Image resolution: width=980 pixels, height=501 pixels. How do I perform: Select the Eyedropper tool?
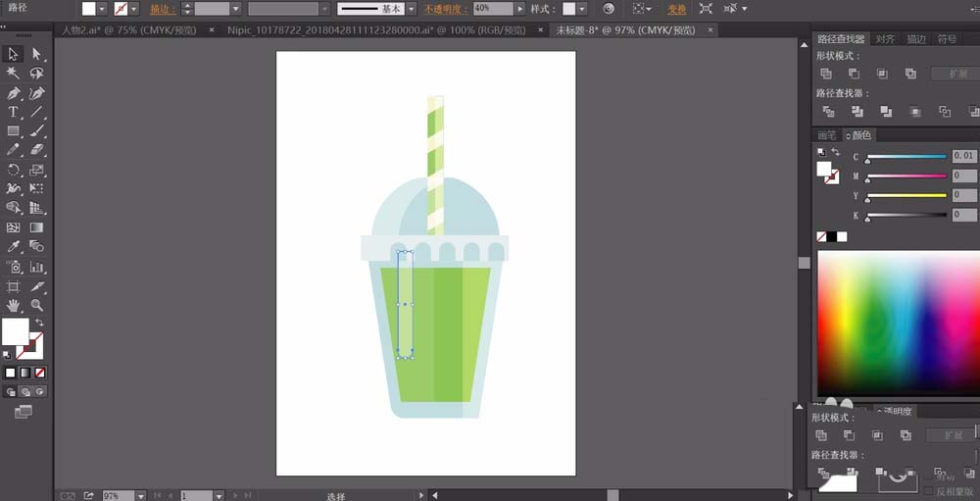(13, 246)
